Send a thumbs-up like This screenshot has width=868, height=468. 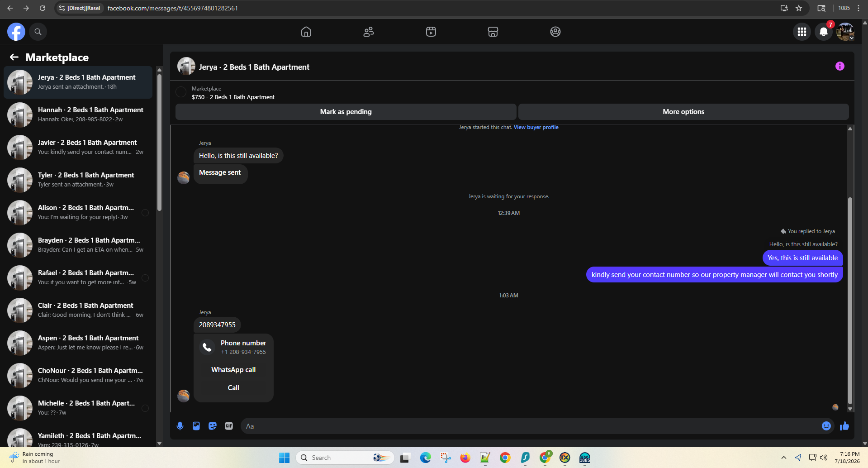[844, 426]
